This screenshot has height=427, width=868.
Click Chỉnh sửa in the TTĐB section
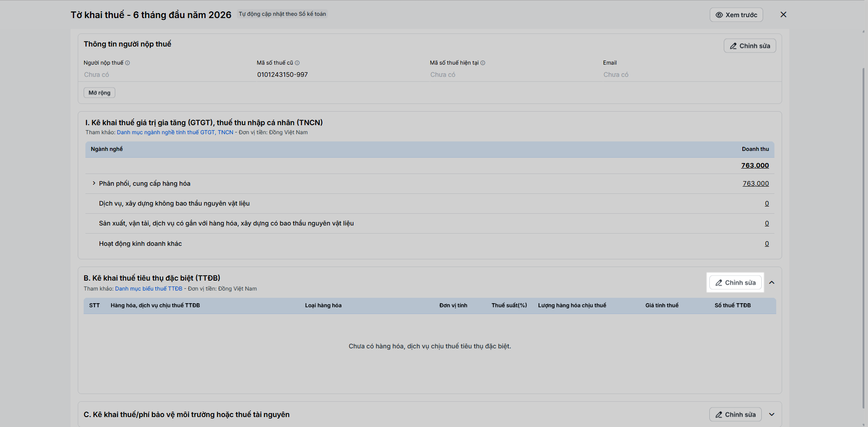pos(735,282)
